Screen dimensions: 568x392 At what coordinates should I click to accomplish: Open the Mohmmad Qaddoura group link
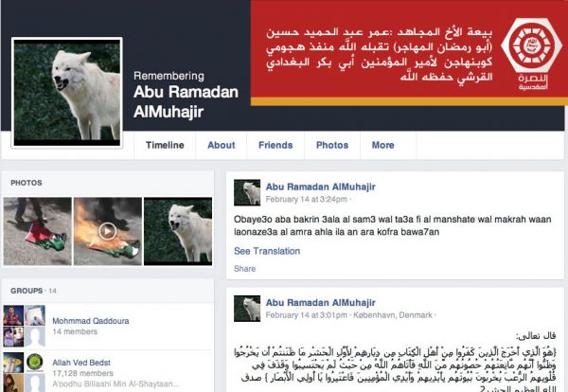[x=91, y=321]
